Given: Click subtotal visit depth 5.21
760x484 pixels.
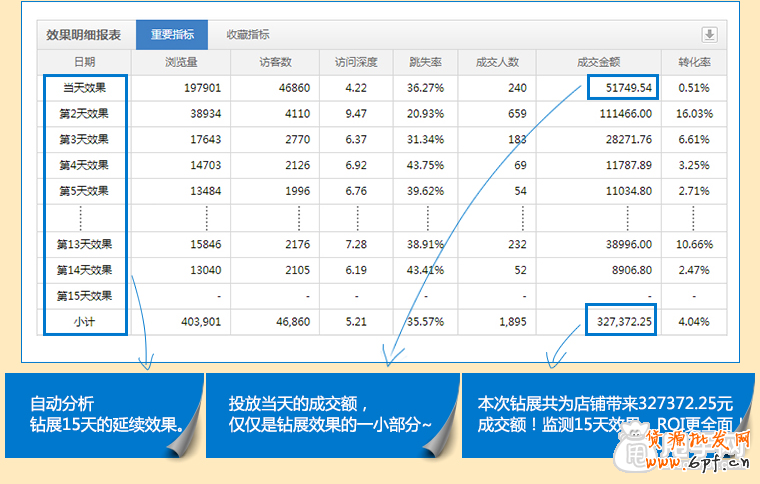Looking at the screenshot, I should pos(356,322).
